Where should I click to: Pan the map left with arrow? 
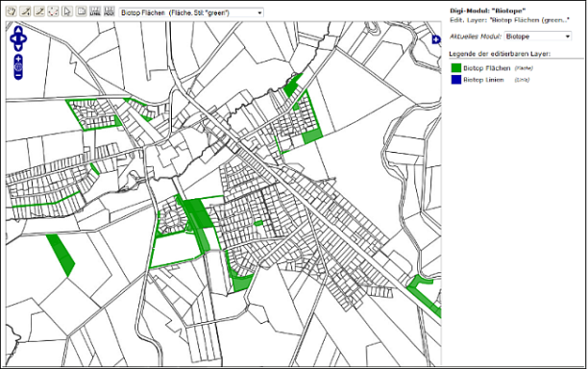tap(13, 38)
